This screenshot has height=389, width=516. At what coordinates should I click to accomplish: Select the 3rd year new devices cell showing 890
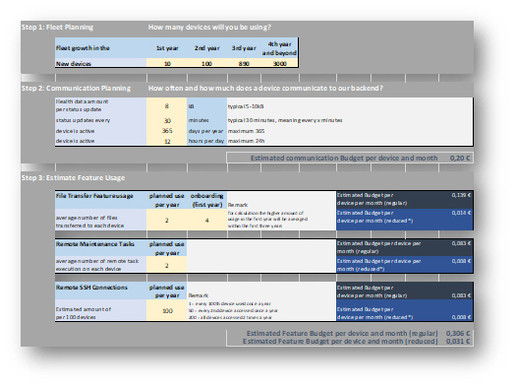[244, 63]
